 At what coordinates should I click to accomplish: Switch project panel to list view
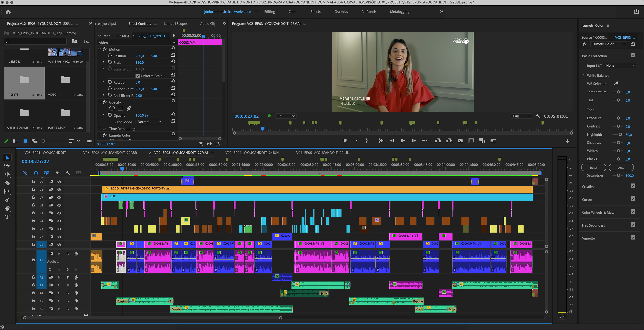15,141
